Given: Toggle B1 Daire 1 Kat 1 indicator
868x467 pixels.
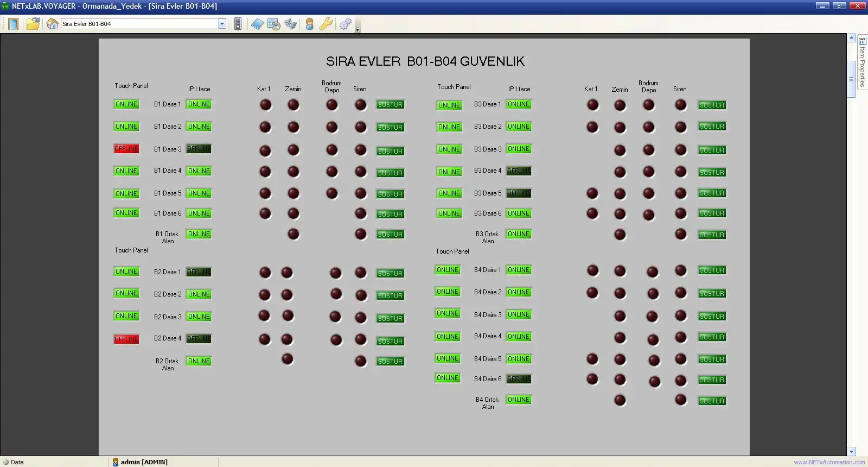Looking at the screenshot, I should tap(265, 105).
